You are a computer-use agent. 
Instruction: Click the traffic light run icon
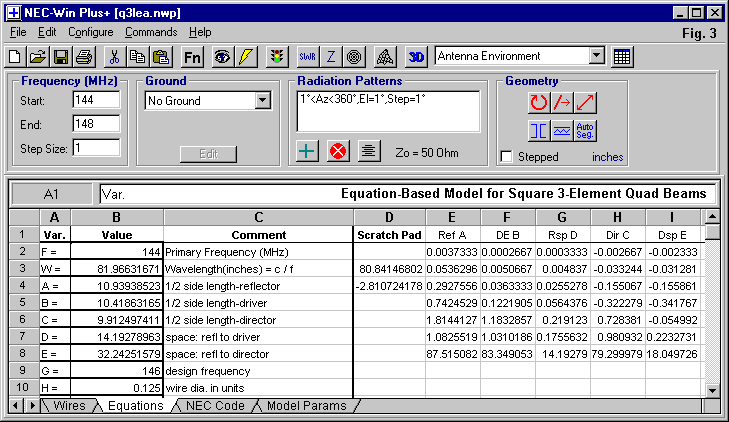pos(277,57)
